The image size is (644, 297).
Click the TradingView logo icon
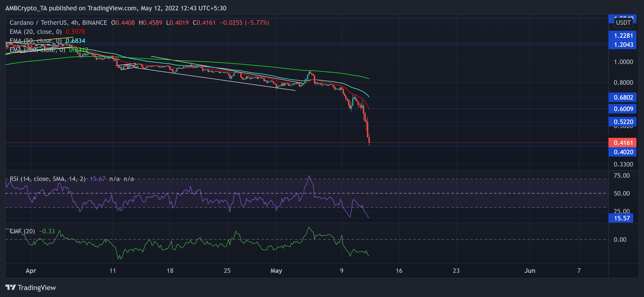click(11, 287)
